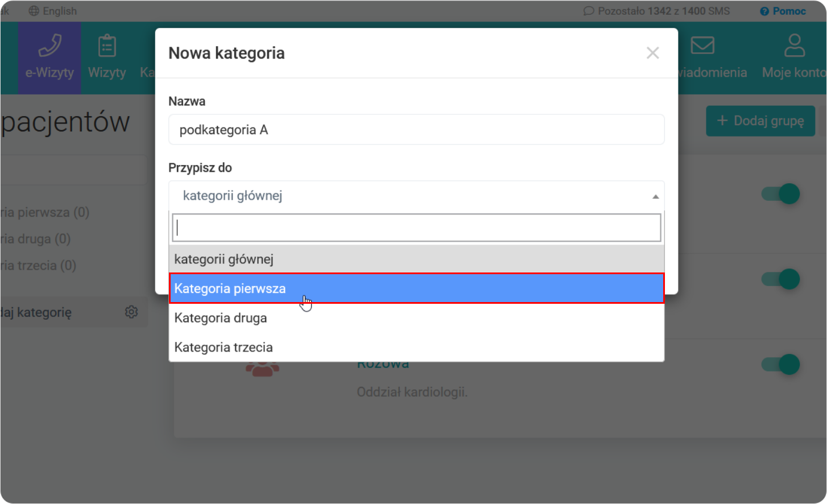The image size is (827, 504).
Task: Select option Kategoria pierwsza
Action: click(x=416, y=288)
